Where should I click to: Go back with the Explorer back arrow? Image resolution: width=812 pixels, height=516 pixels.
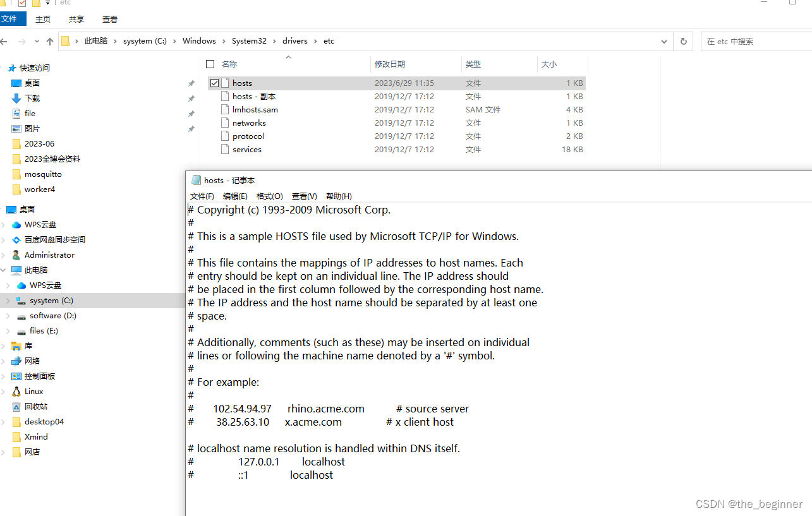(x=4, y=41)
